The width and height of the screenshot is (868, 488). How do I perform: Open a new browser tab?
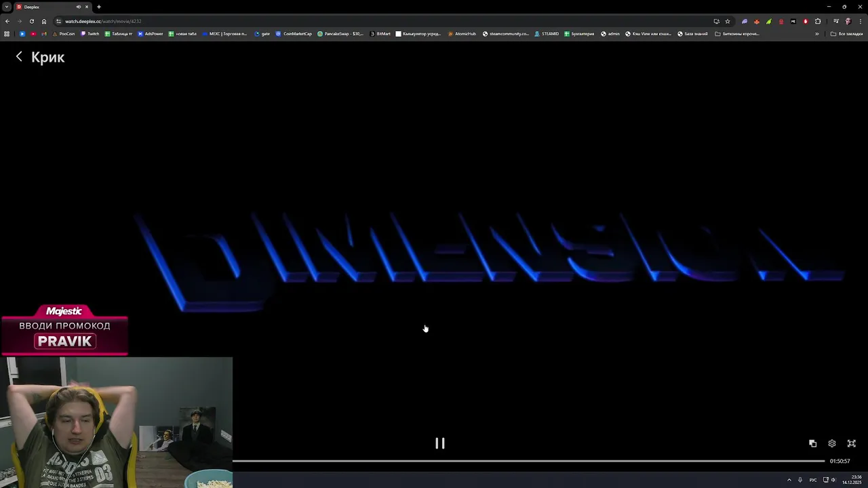(x=99, y=7)
